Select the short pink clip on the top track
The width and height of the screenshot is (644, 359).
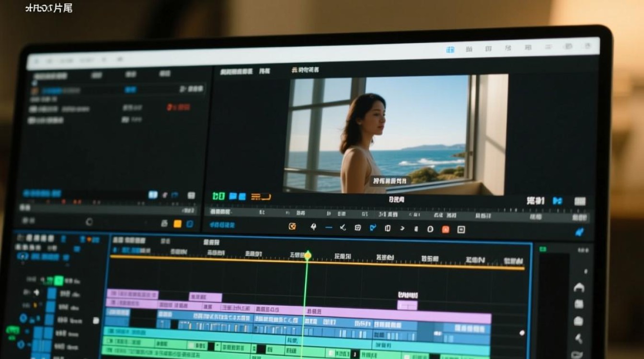tap(206, 297)
